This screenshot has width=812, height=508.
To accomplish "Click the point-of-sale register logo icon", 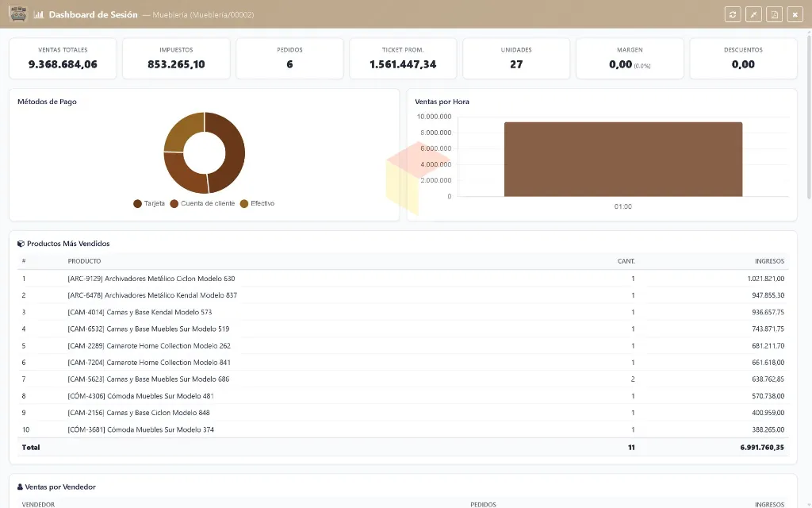I will (19, 14).
